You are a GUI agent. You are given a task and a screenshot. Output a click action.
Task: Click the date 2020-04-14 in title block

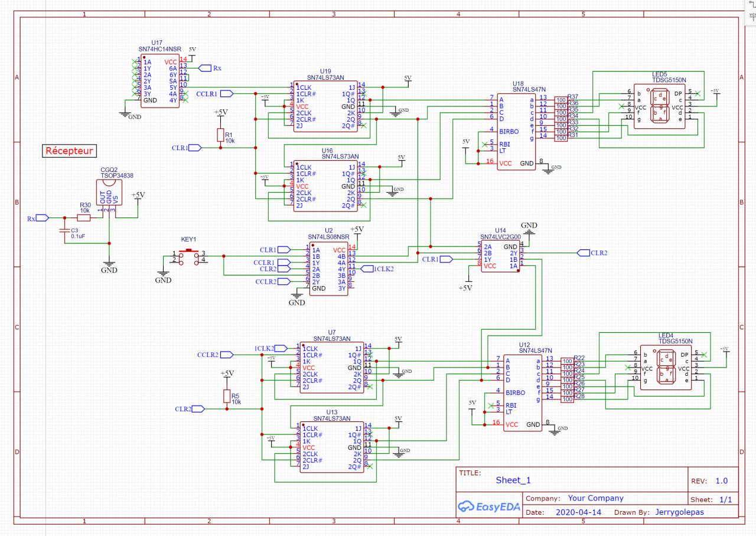(x=579, y=512)
